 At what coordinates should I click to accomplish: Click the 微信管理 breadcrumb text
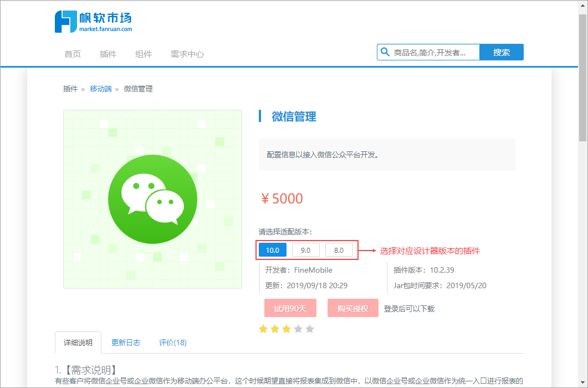coord(139,89)
